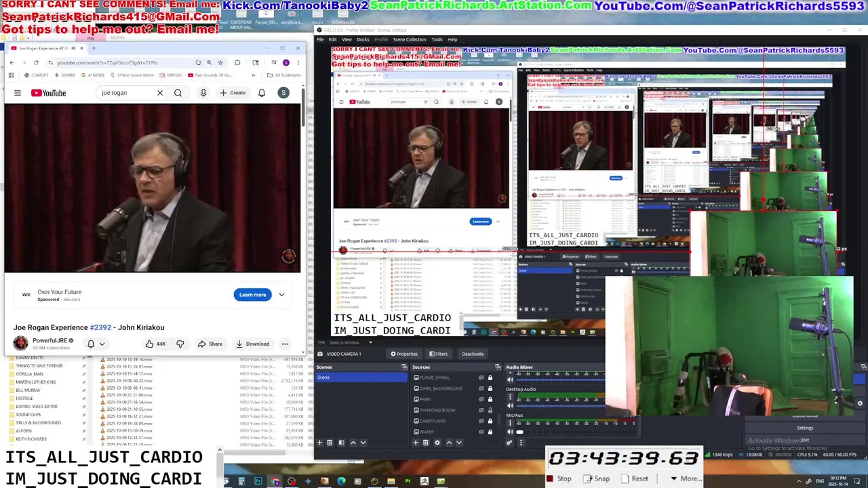Adjust Mic/Aux volume slider
The height and width of the screenshot is (488, 868).
575,431
